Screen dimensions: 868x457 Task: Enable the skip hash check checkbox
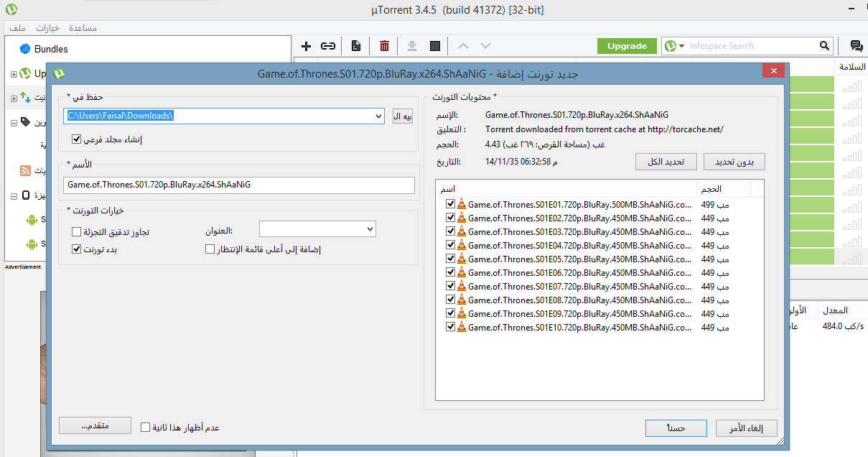[x=77, y=232]
